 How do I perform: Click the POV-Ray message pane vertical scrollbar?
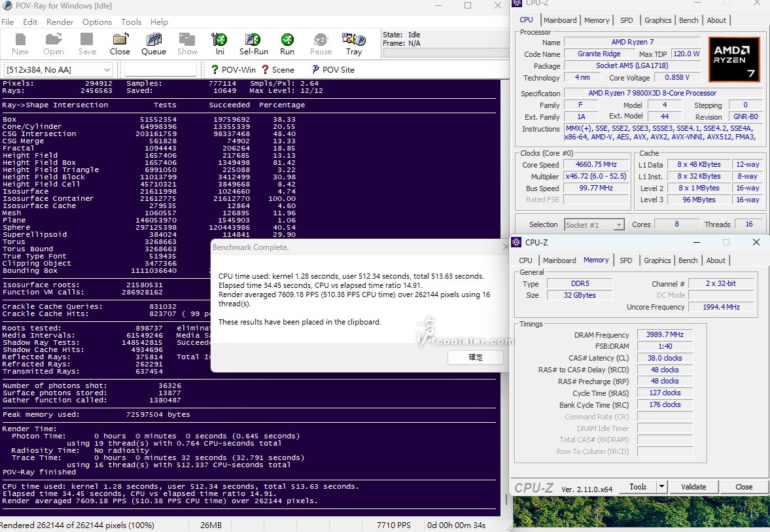tap(505, 297)
